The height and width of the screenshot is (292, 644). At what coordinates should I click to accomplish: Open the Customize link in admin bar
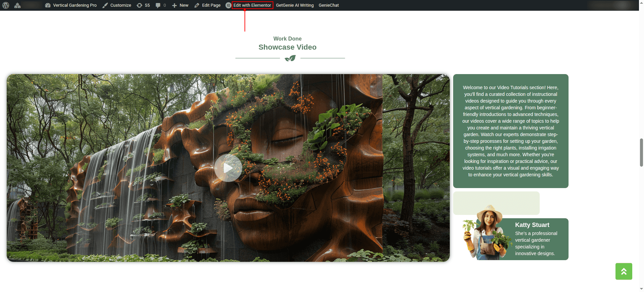117,5
